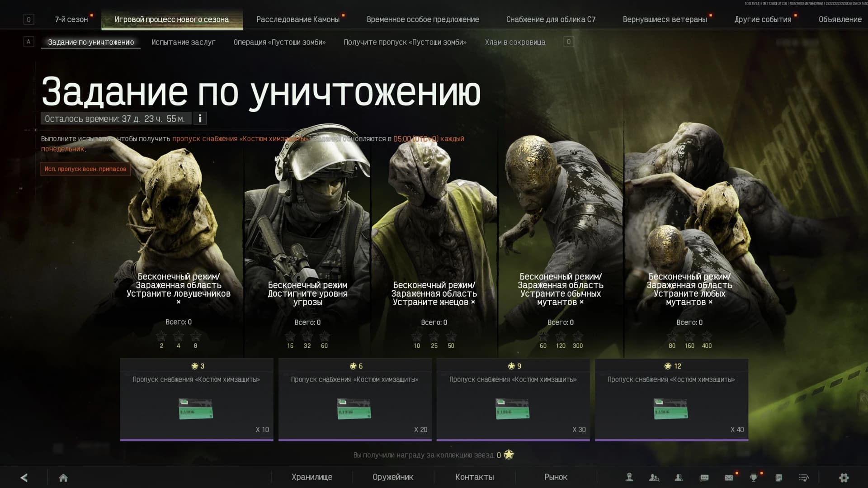Switch to «Расследование Камоны» tab
This screenshot has height=488, width=868.
tap(298, 19)
